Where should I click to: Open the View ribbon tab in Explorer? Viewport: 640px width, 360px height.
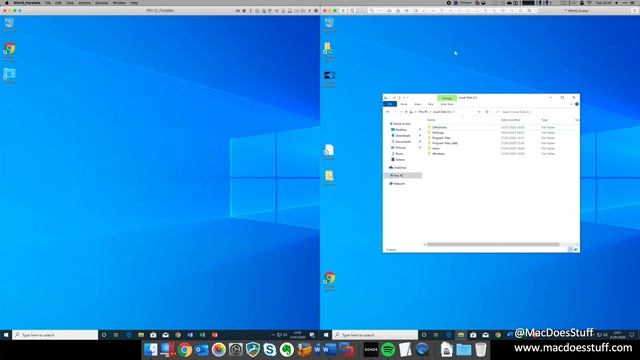(430, 104)
